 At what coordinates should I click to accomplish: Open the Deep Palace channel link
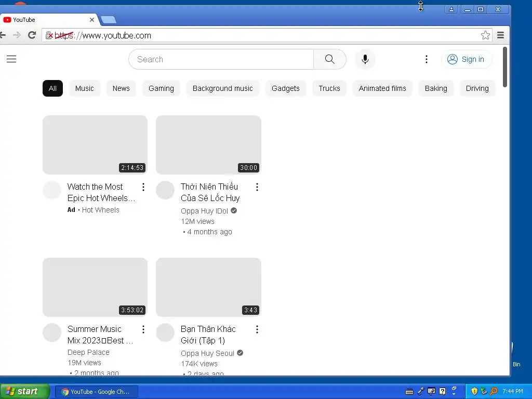[88, 353]
